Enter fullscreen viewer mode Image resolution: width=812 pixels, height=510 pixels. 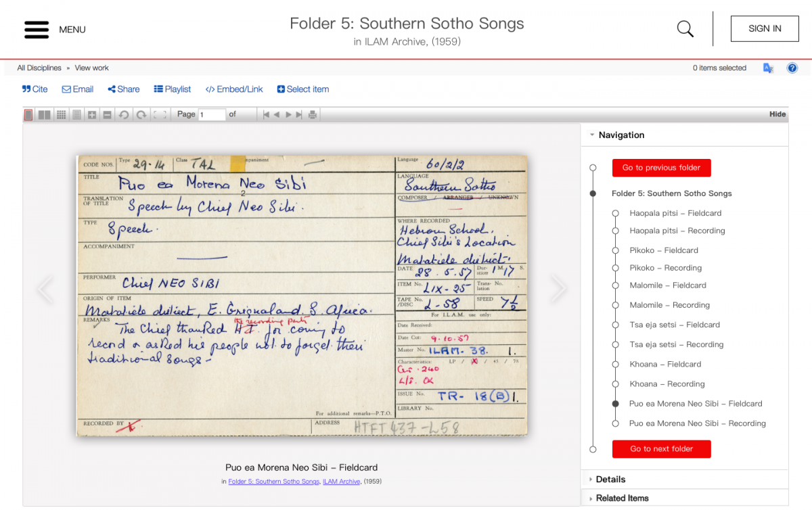(160, 115)
